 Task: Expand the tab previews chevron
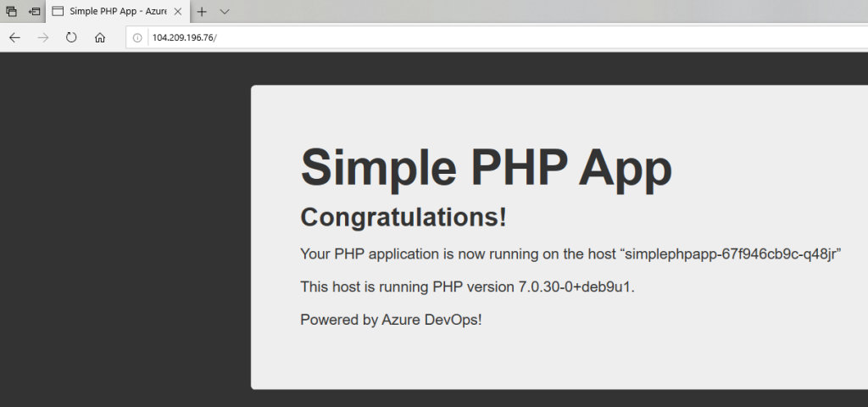point(224,11)
